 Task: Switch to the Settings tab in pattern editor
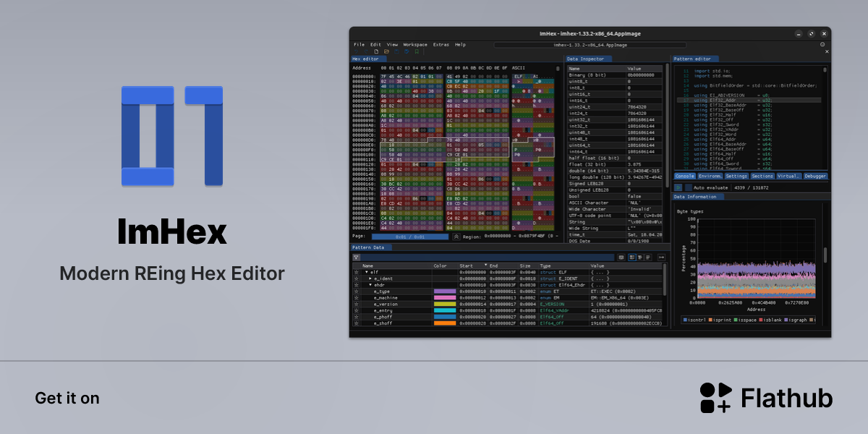click(x=736, y=176)
